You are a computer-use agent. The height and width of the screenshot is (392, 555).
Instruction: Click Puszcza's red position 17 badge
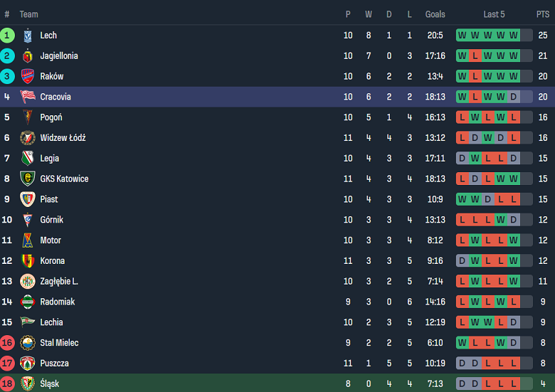[7, 364]
